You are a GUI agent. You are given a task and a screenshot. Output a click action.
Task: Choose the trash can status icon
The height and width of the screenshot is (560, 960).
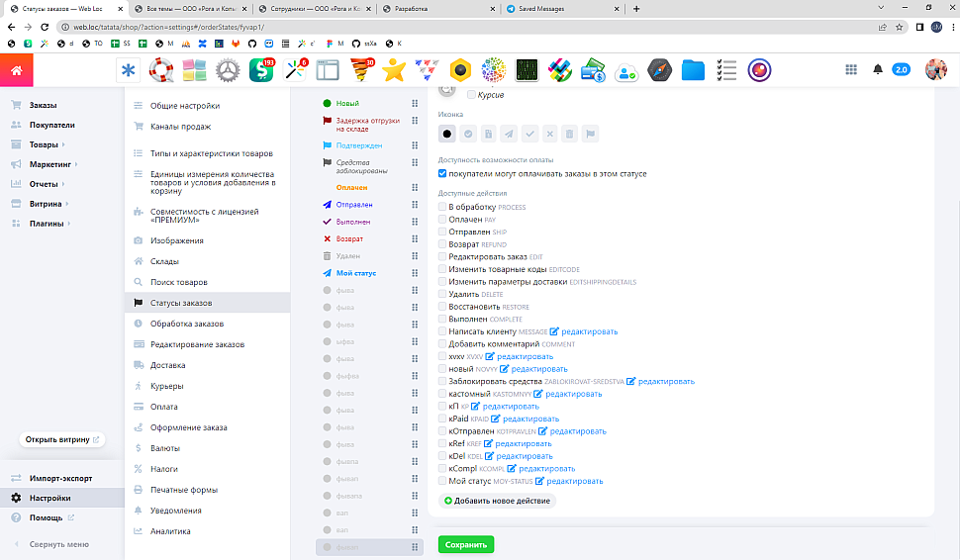click(570, 134)
